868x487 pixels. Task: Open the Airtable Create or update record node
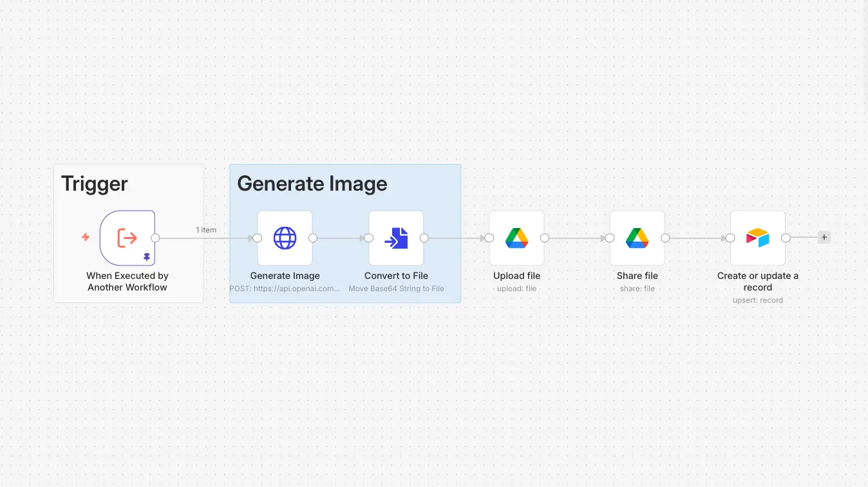(758, 238)
